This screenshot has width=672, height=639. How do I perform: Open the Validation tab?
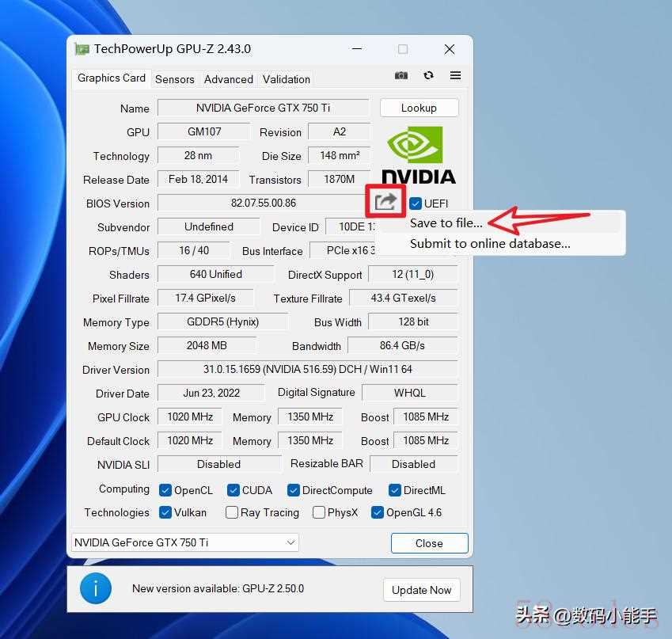tap(287, 79)
